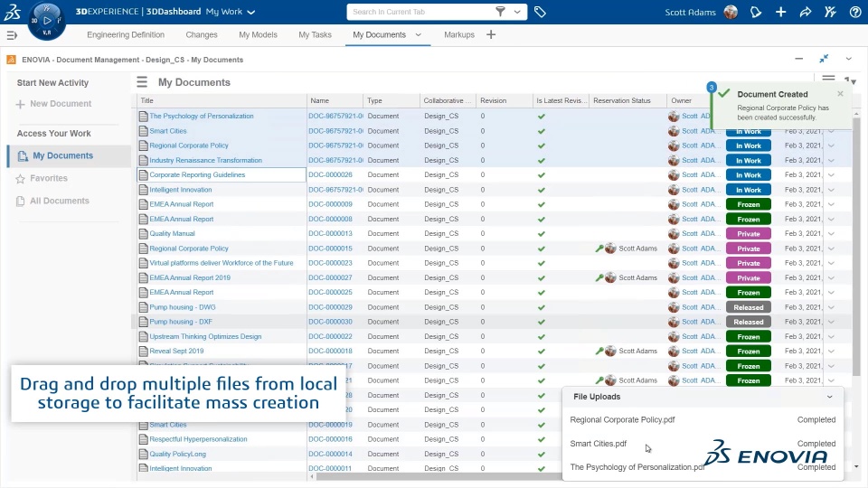Switch to the Markups tab
This screenshot has width=868, height=488.
point(459,35)
